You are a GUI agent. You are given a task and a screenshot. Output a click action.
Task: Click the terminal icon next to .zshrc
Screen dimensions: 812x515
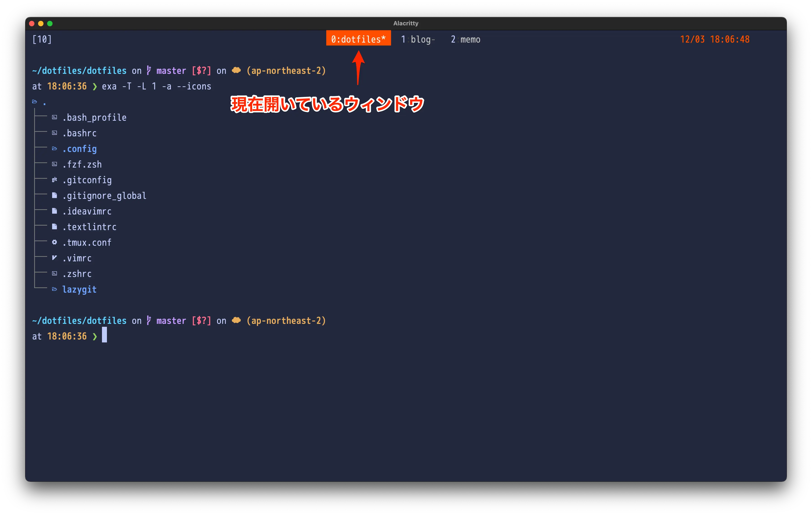tap(54, 273)
